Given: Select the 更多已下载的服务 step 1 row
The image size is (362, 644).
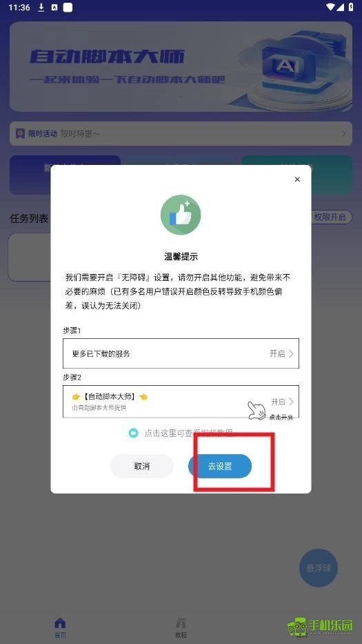Looking at the screenshot, I should pos(181,353).
